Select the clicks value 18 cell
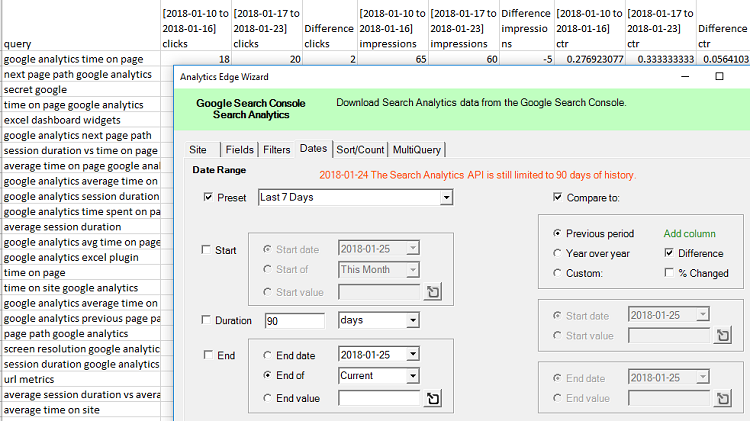The height and width of the screenshot is (421, 750). coord(196,59)
